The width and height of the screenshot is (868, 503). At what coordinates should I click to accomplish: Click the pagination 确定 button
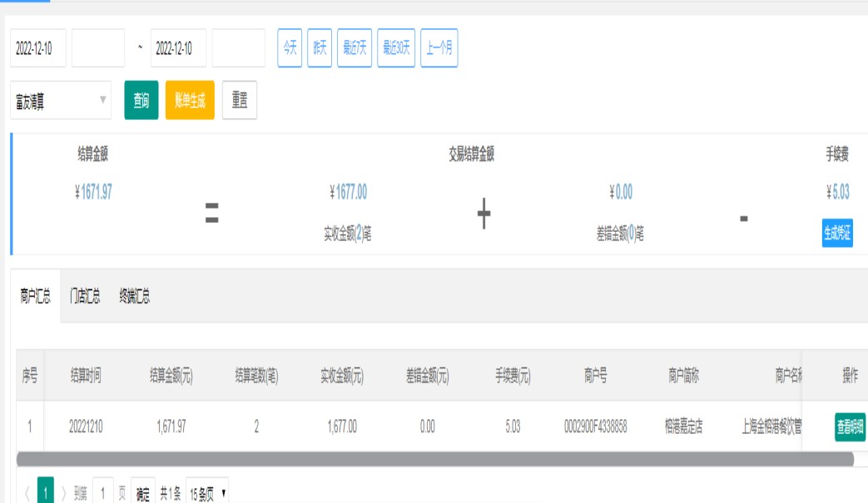(x=143, y=494)
